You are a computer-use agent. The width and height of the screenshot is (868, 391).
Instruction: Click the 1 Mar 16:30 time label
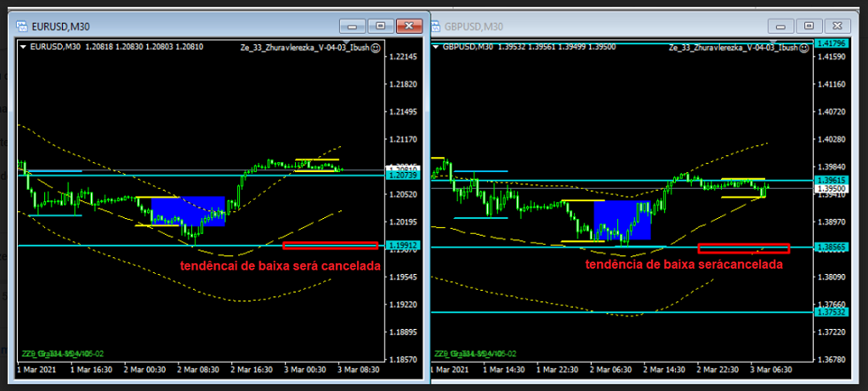pyautogui.click(x=90, y=370)
